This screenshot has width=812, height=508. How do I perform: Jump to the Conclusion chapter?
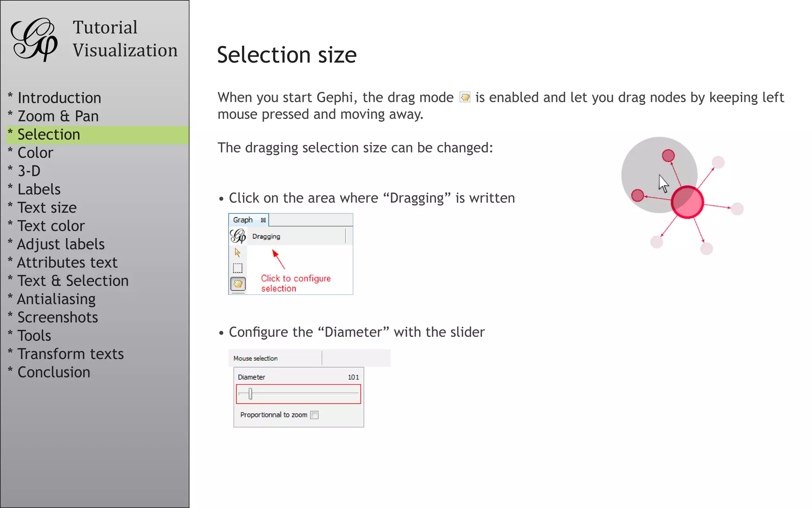tap(54, 372)
